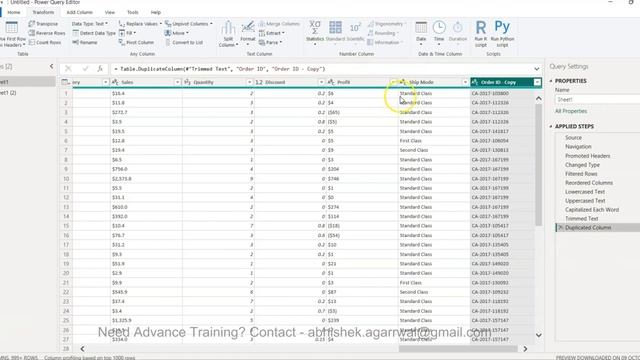Select the Promoted Headers step
This screenshot has height=360, width=640.
[588, 156]
